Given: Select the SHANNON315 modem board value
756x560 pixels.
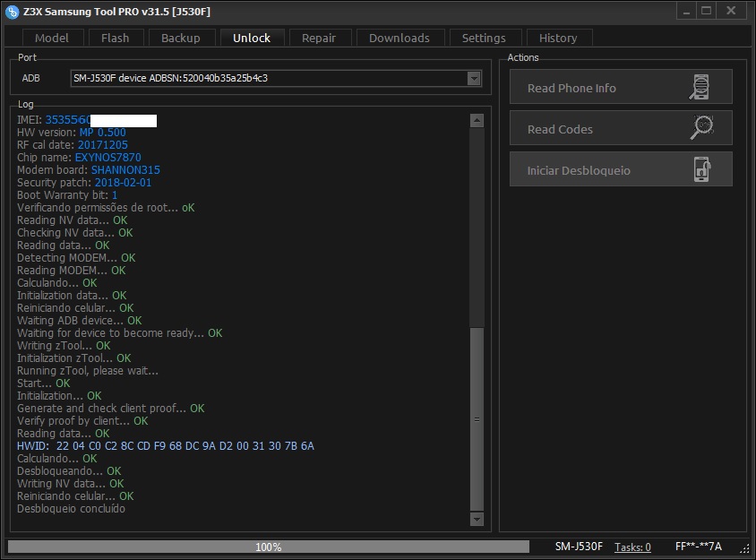Looking at the screenshot, I should pos(125,169).
